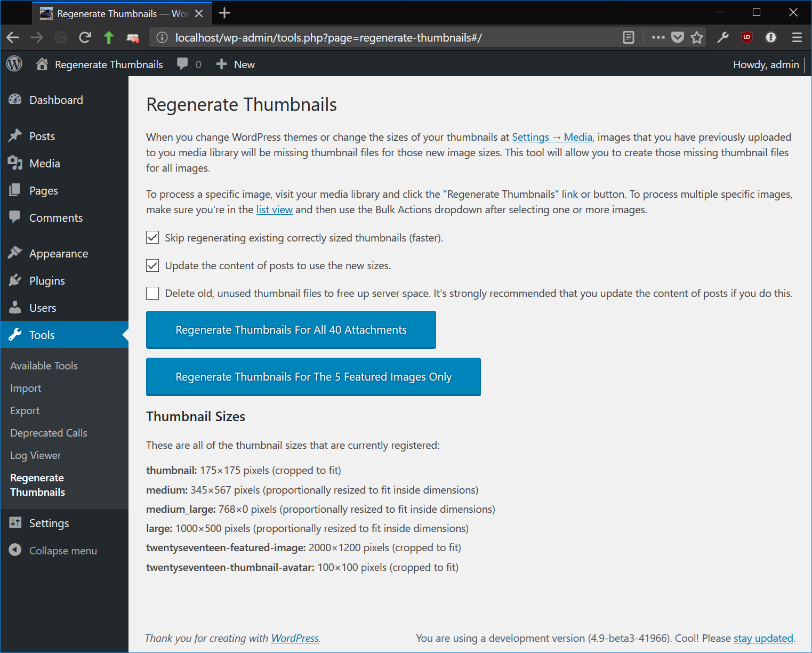Viewport: 812px width, 653px height.
Task: Open the browser hamburger menu
Action: click(797, 37)
